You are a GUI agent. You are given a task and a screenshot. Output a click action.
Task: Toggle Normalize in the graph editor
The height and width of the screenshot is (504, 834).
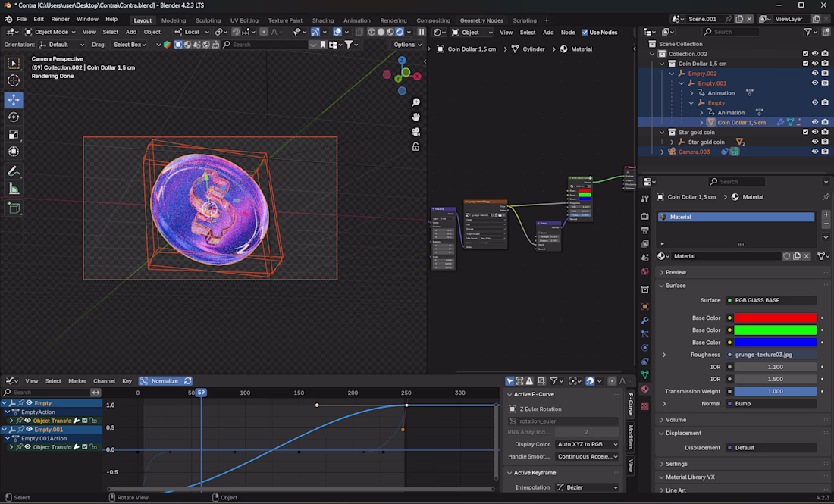point(159,381)
